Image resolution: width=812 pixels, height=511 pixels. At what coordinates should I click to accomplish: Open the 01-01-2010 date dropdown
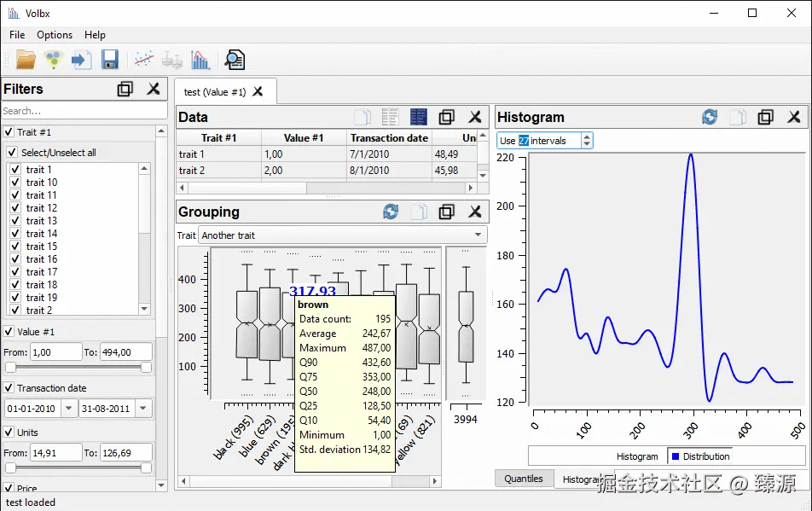(x=69, y=409)
